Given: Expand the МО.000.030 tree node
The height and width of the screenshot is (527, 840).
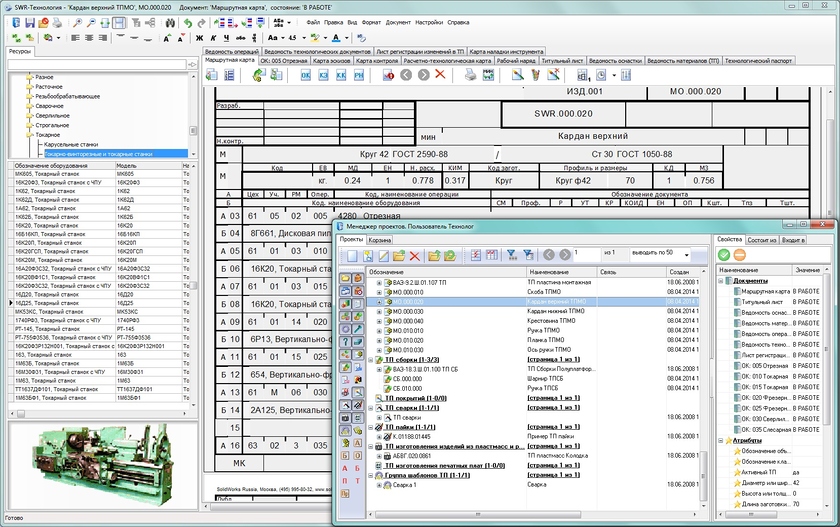Looking at the screenshot, I should (379, 311).
